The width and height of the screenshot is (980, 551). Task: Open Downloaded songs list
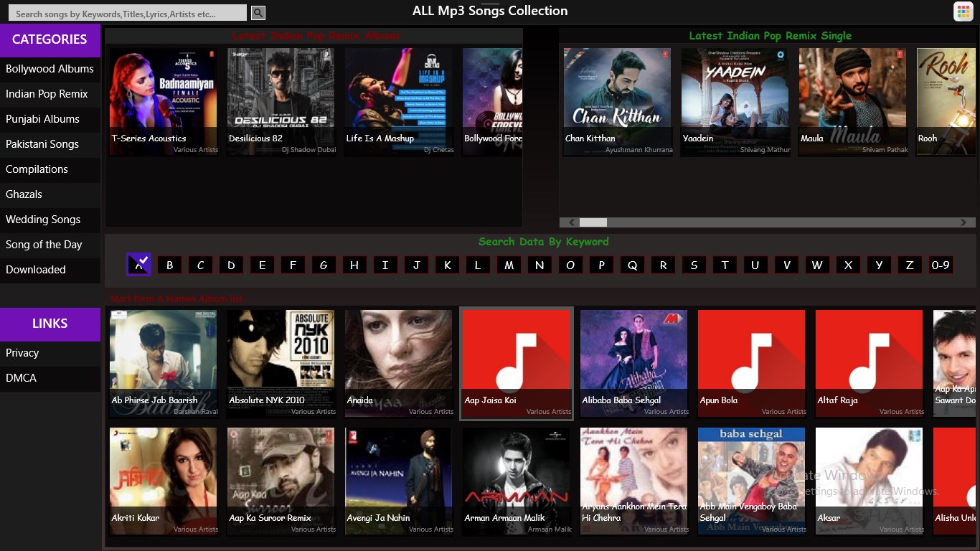pyautogui.click(x=50, y=270)
